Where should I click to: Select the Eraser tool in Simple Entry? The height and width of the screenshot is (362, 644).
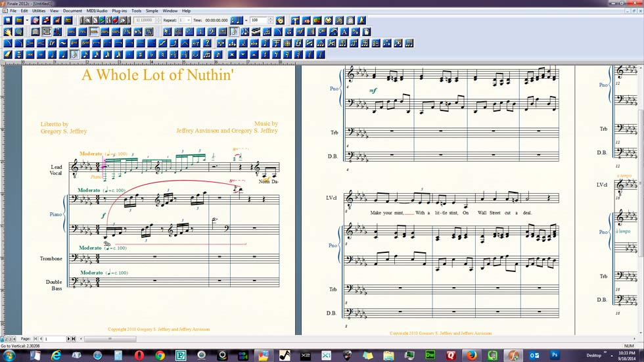[x=8, y=55]
